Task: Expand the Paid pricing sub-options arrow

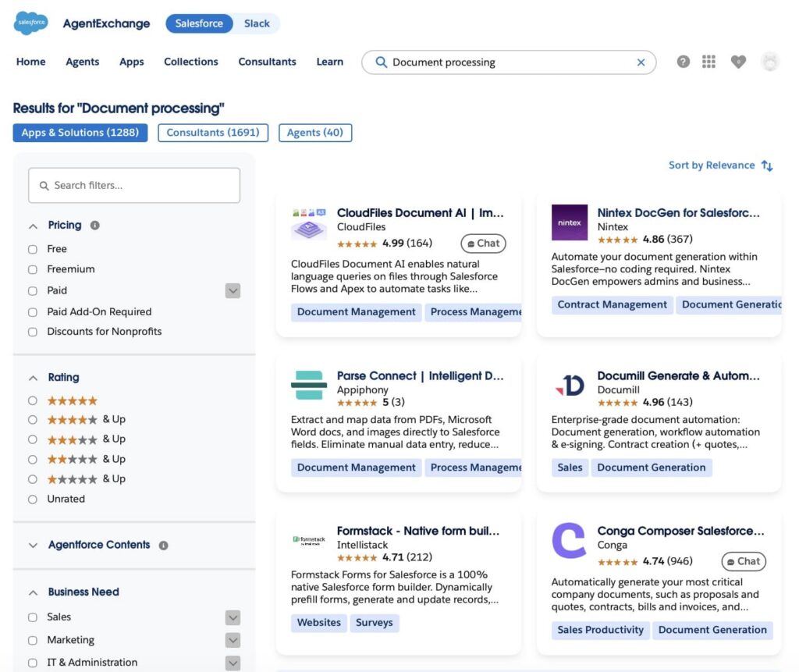Action: (x=233, y=291)
